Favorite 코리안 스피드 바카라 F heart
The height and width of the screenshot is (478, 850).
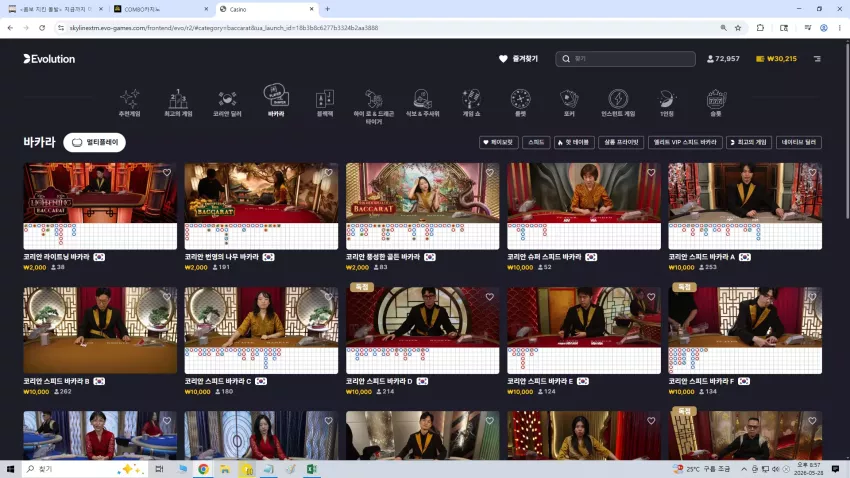click(812, 296)
